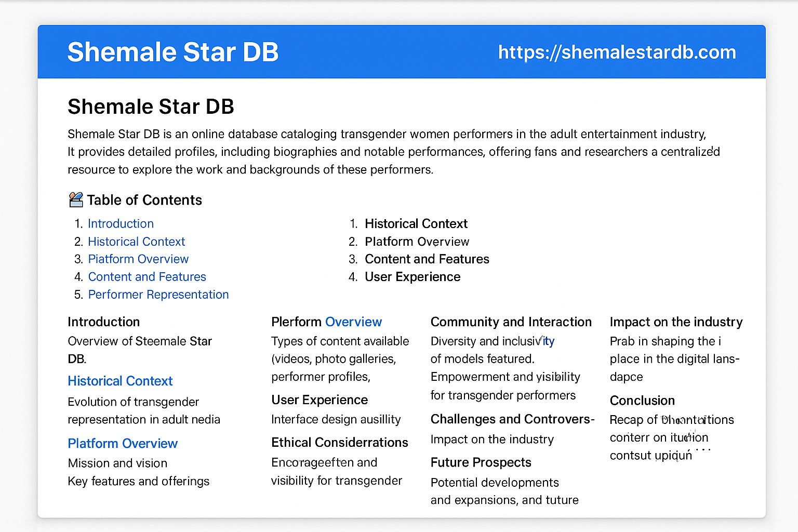Screen dimensions: 798x532
Task: Select the Conclusion heading
Action: [642, 400]
